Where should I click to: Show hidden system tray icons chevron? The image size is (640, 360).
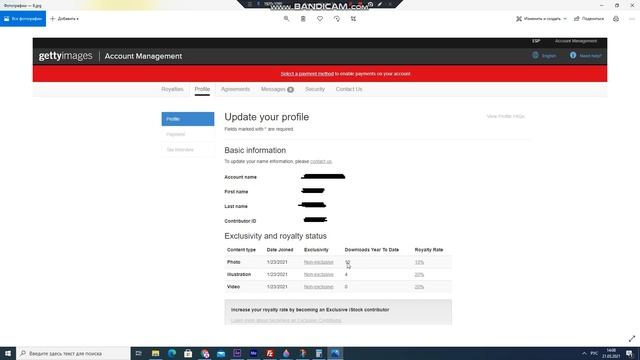point(584,353)
